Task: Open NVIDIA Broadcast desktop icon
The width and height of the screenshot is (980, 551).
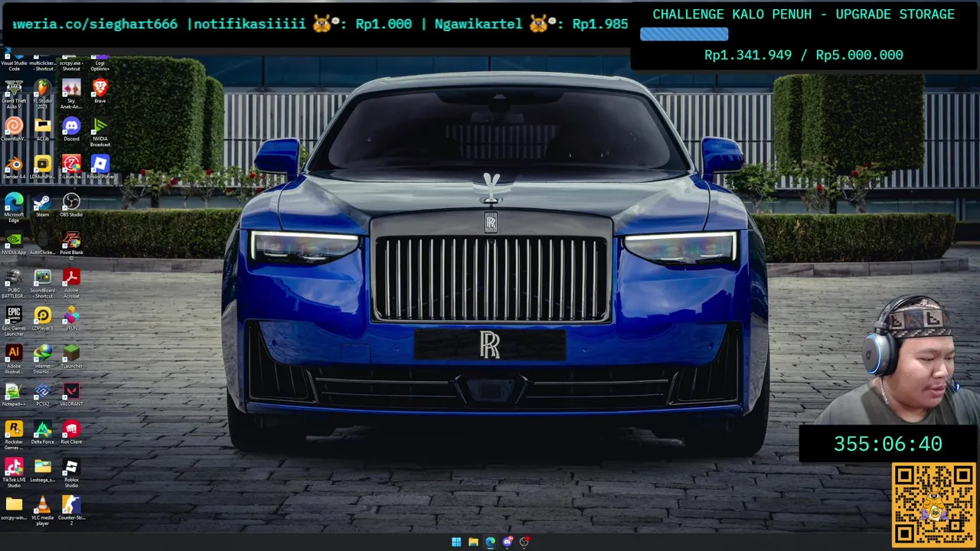Action: click(x=100, y=132)
